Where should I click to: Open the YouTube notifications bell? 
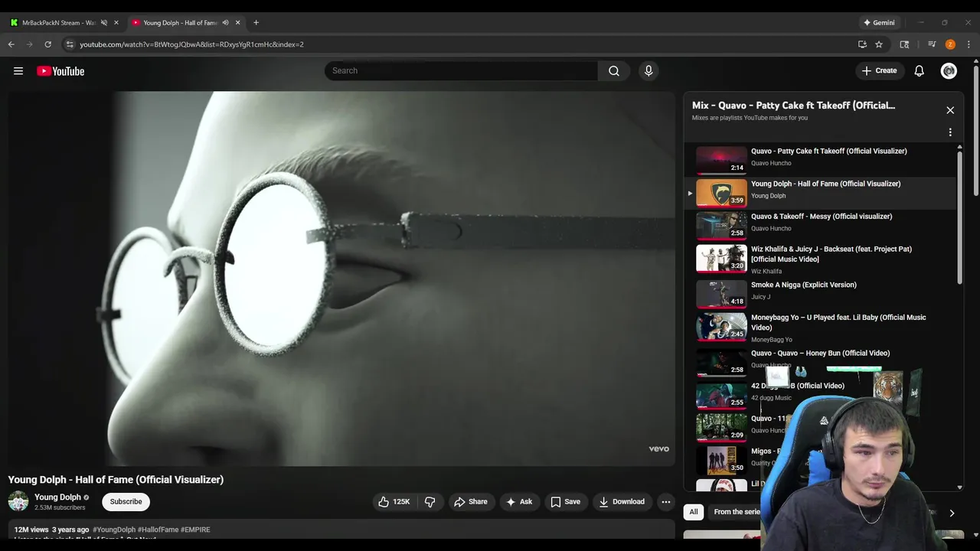920,70
